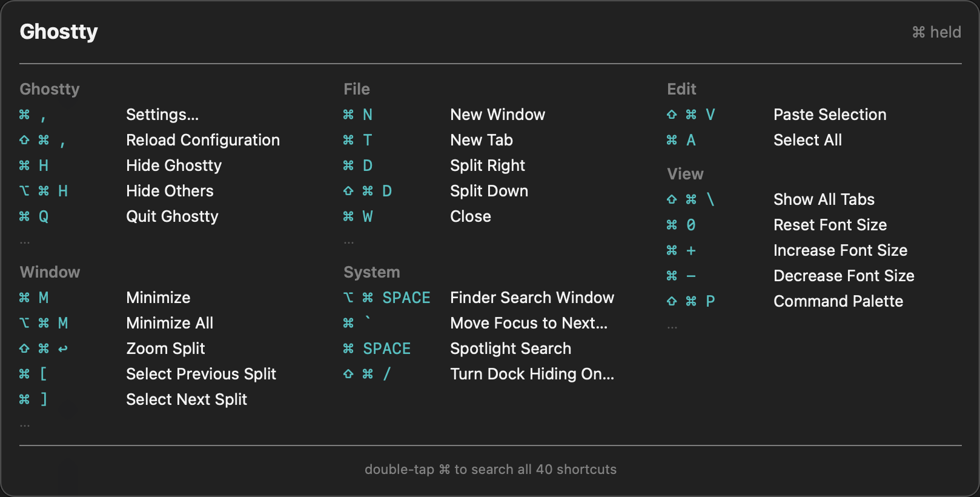Choose the 'Select All' entry under Edit
Screen dimensions: 980x497
pyautogui.click(x=807, y=140)
